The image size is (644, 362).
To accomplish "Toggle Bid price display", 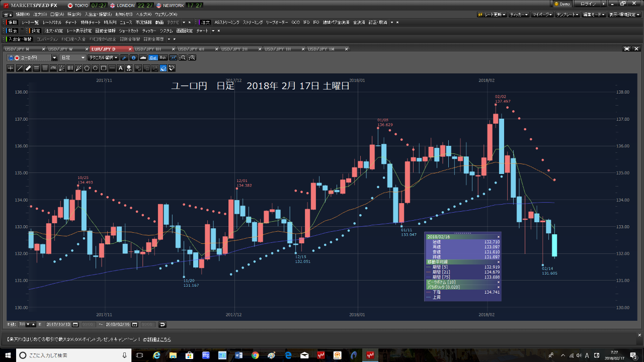I will coord(153,58).
